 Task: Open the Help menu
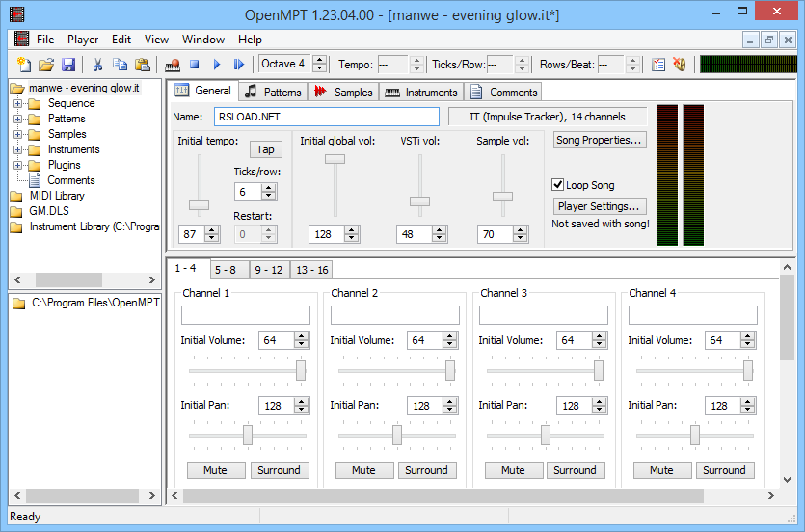tap(250, 40)
